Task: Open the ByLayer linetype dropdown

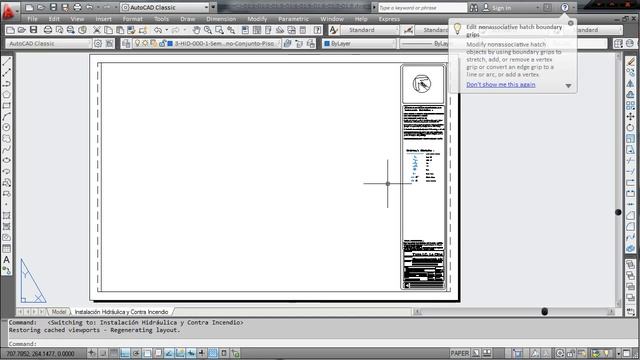Action: click(x=424, y=43)
